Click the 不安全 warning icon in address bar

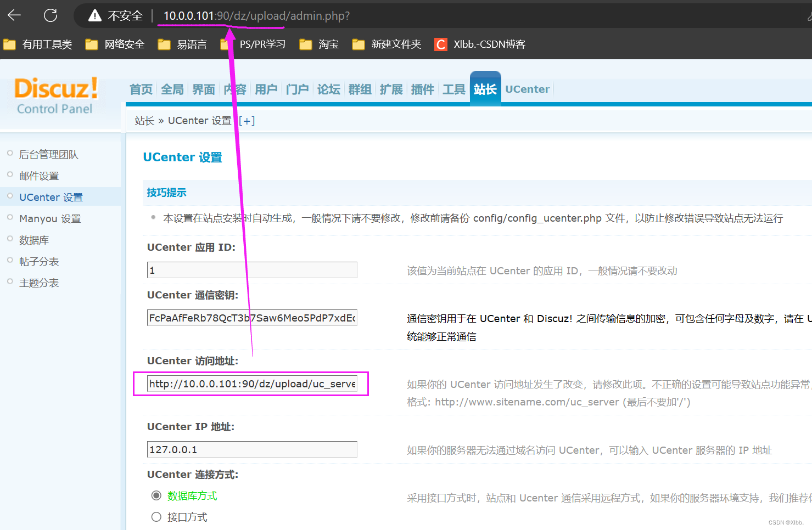(x=96, y=15)
